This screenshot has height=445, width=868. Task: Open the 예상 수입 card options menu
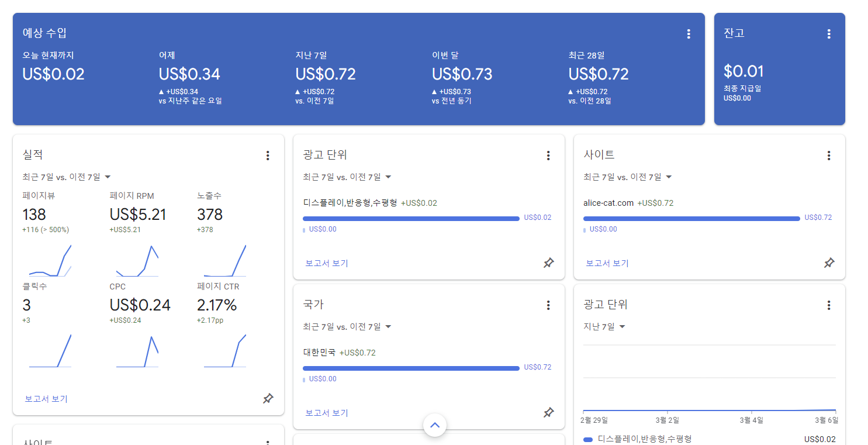(689, 34)
